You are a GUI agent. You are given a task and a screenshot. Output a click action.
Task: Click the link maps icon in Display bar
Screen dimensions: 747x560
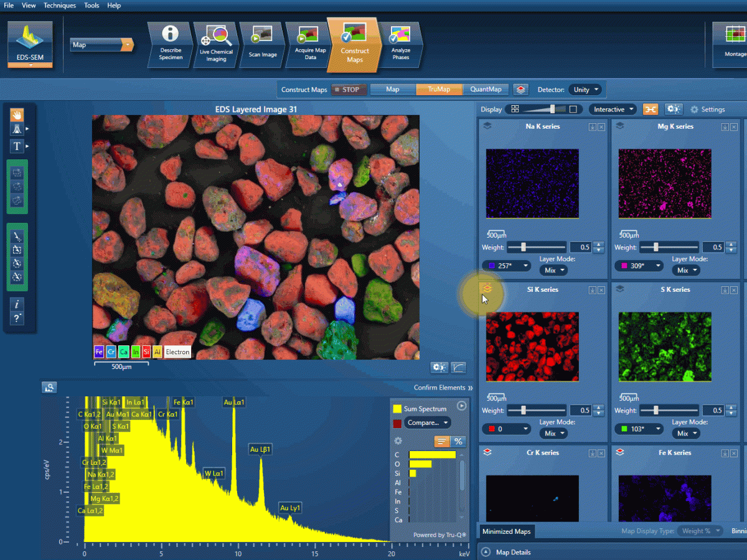(650, 110)
